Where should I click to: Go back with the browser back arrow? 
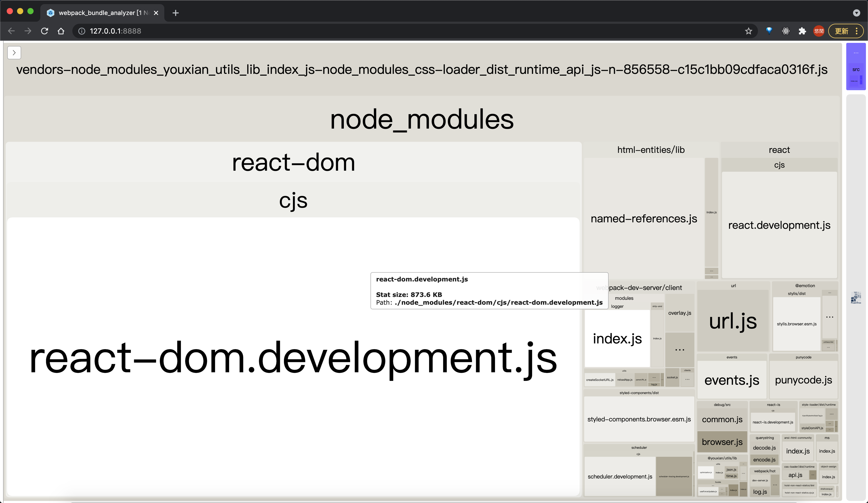click(11, 31)
